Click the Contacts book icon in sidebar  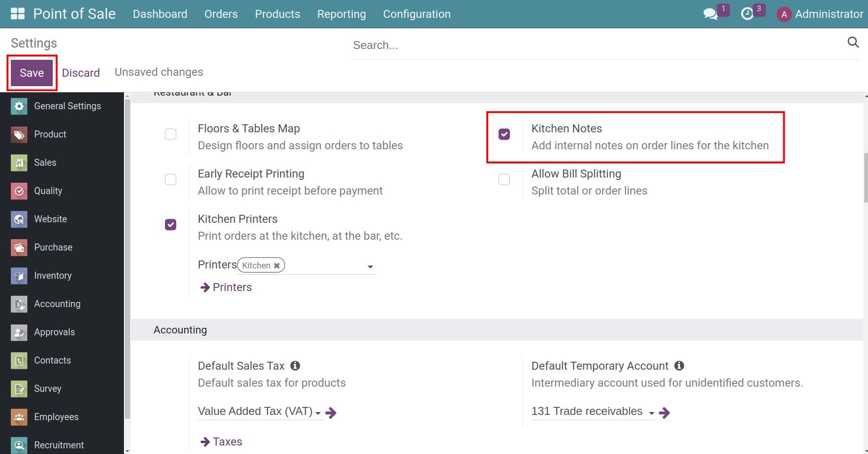[x=19, y=360]
